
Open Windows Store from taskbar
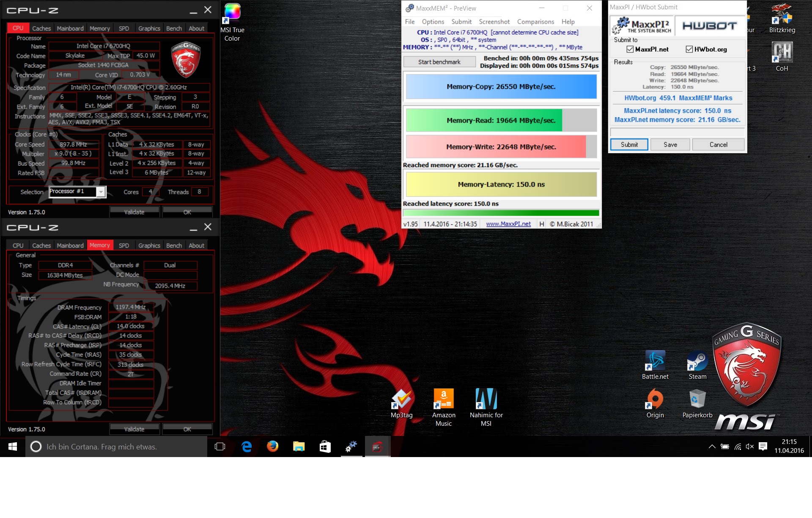[325, 446]
